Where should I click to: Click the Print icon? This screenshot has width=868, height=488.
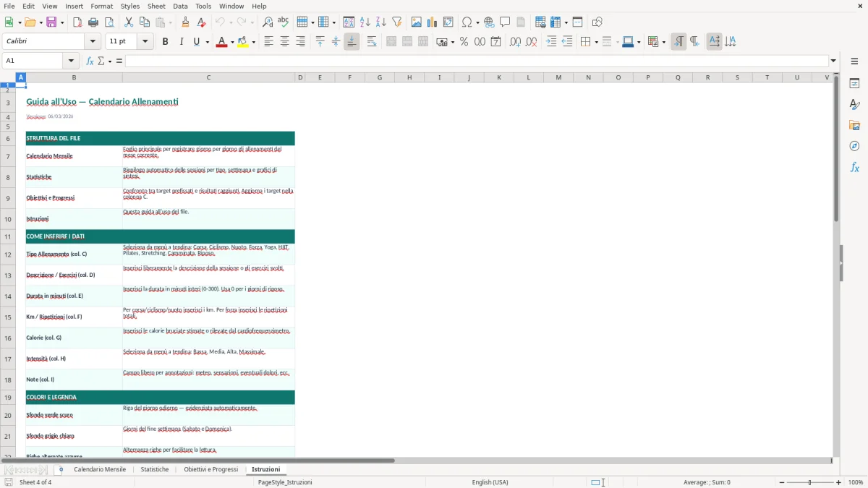coord(93,22)
